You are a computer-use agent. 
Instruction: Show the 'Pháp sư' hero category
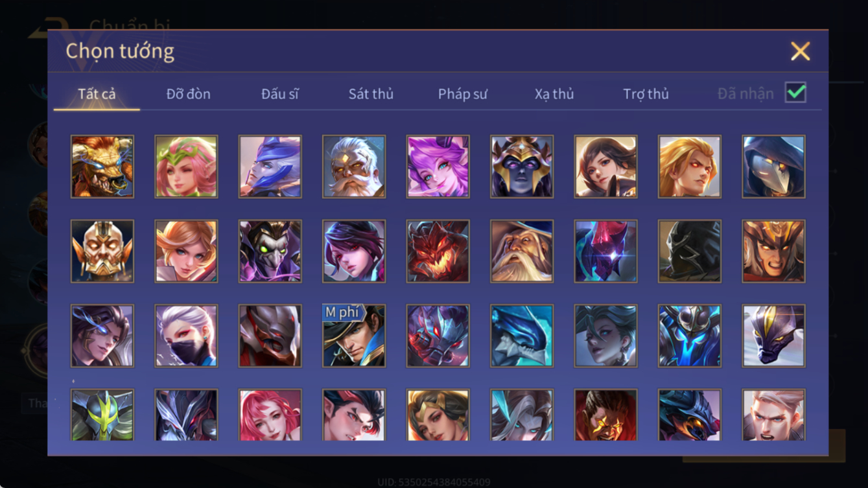coord(463,94)
